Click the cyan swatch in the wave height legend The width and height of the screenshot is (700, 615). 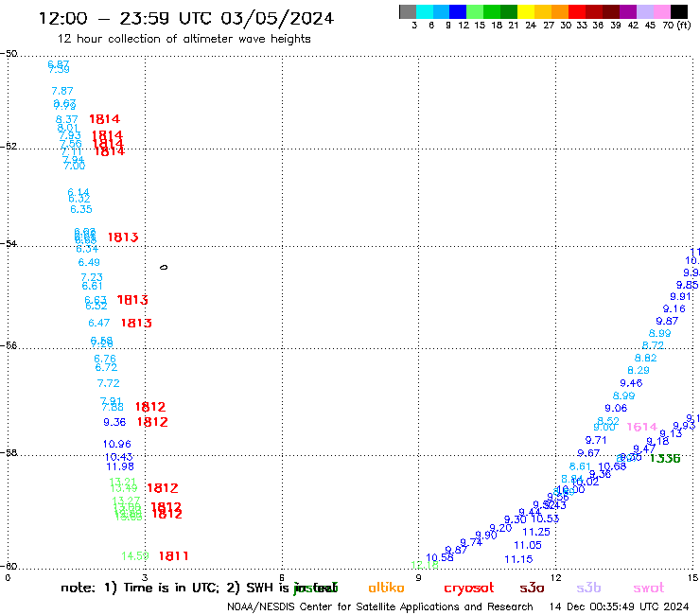pyautogui.click(x=425, y=11)
